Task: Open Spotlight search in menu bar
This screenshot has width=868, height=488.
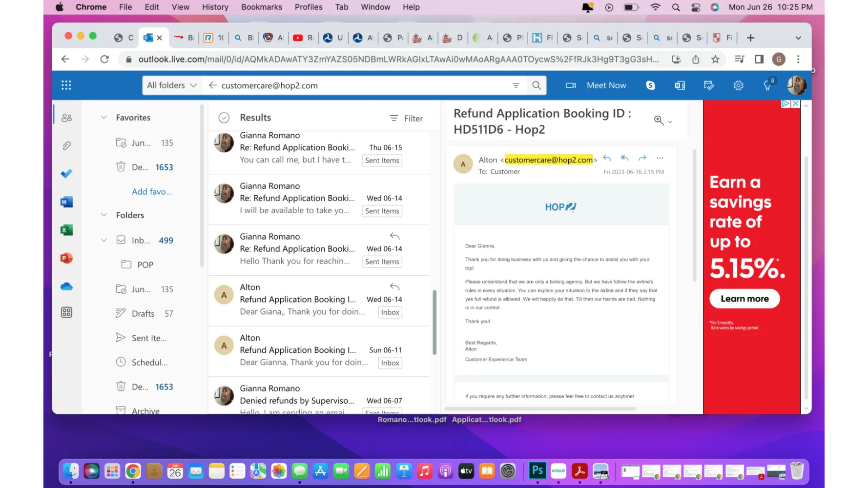Action: [x=676, y=7]
